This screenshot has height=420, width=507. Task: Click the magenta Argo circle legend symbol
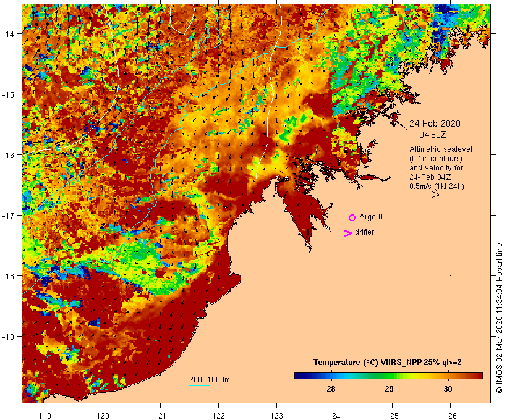(x=352, y=218)
